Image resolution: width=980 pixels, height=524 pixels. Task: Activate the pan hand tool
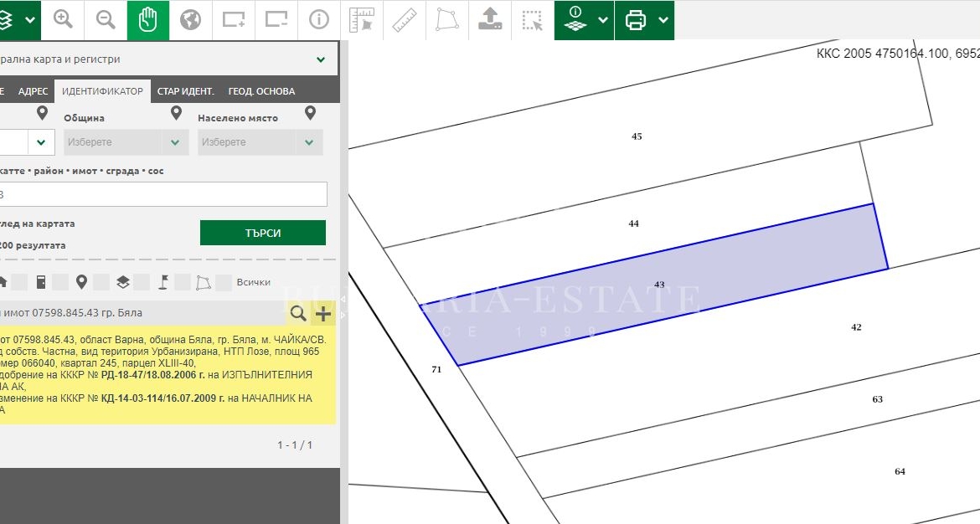[148, 19]
